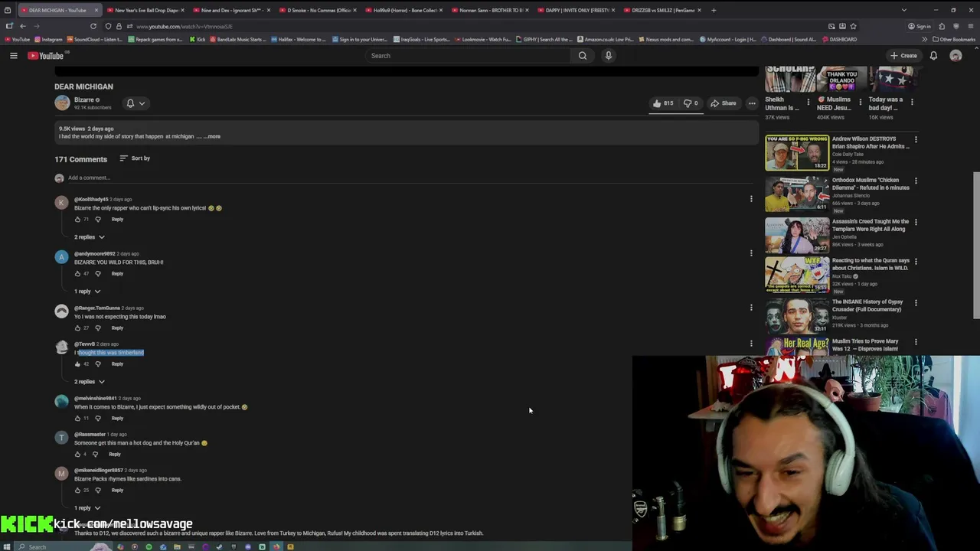Click the Add a comment field
The image size is (980, 551).
tap(410, 178)
